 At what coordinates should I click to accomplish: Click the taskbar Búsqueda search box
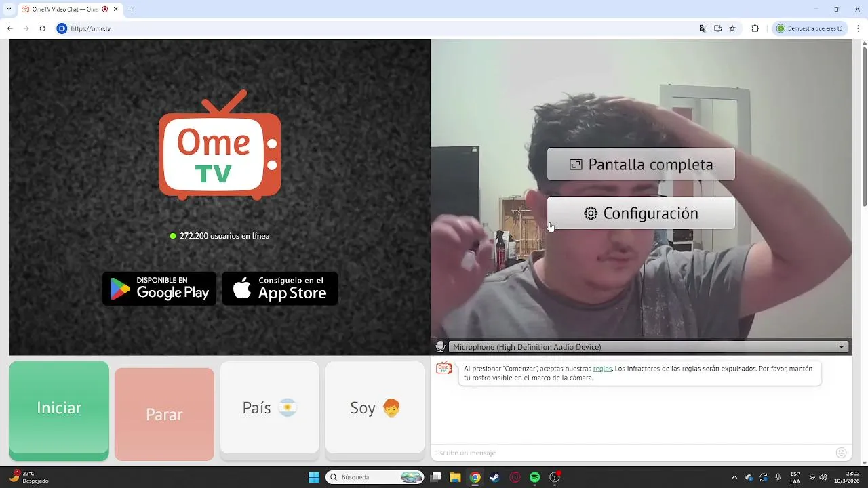[x=376, y=477]
